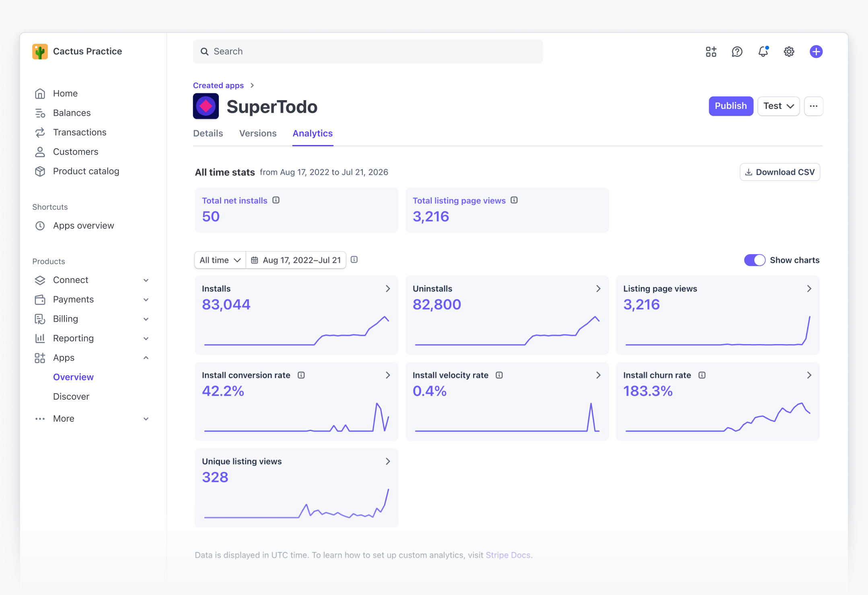Click the 82,800 uninstalls value

[x=437, y=305]
